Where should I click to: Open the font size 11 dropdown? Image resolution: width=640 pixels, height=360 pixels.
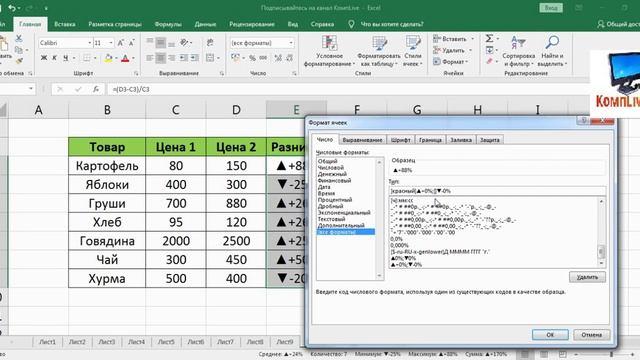click(x=111, y=43)
